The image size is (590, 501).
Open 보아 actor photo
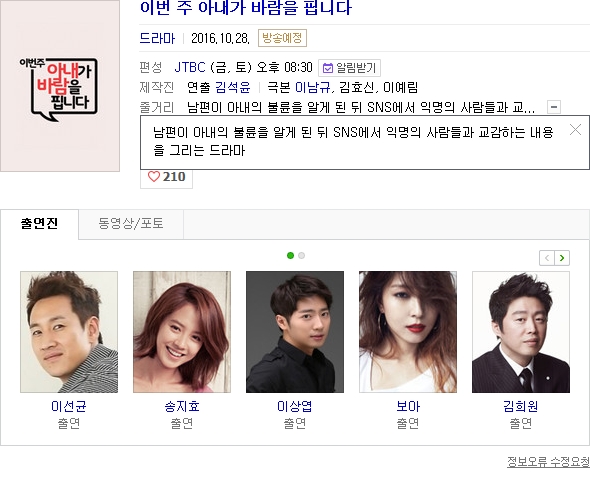408,332
